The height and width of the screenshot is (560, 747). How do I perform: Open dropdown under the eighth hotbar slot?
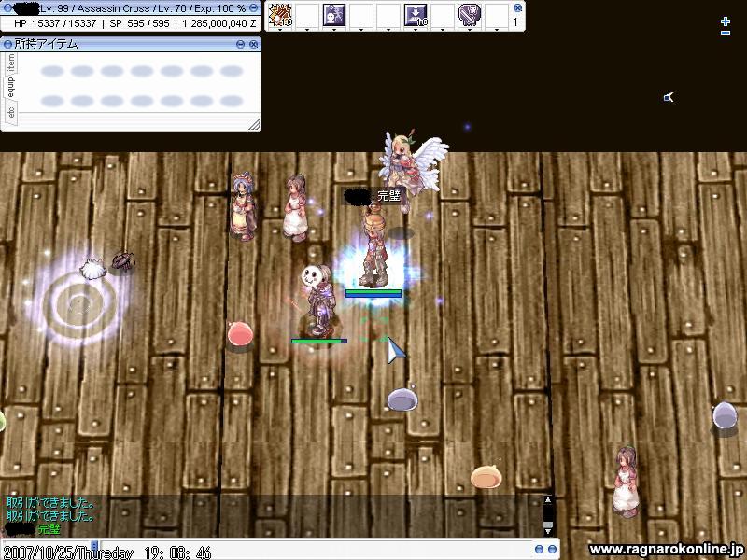470,30
